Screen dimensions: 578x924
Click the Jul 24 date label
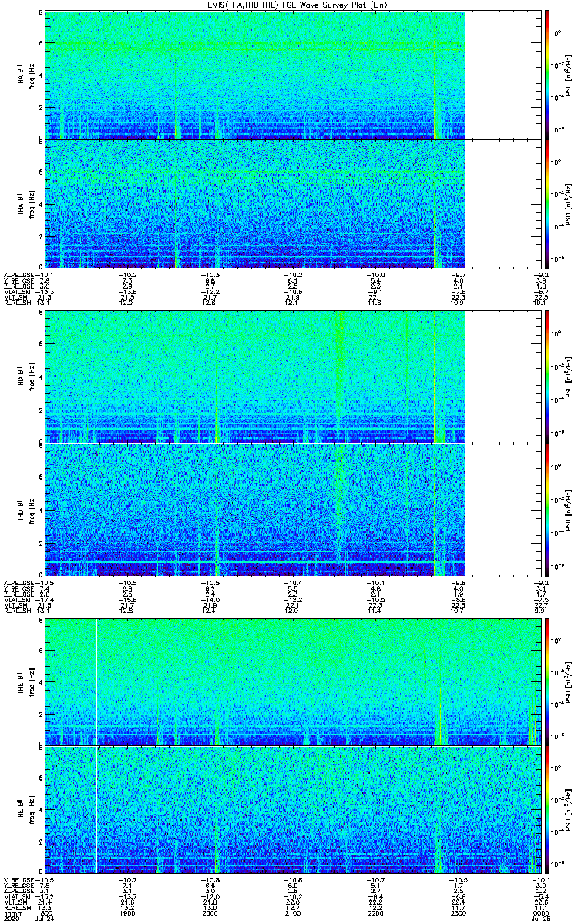pos(45,919)
